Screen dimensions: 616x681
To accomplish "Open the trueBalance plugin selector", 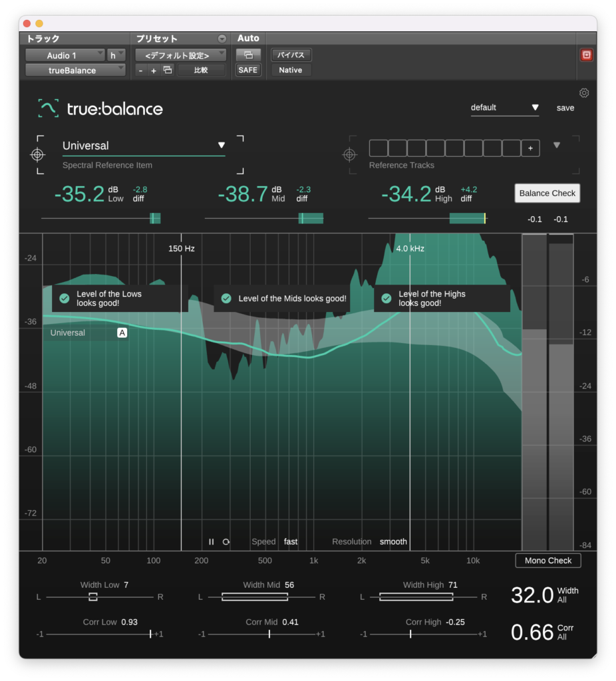I will point(75,70).
